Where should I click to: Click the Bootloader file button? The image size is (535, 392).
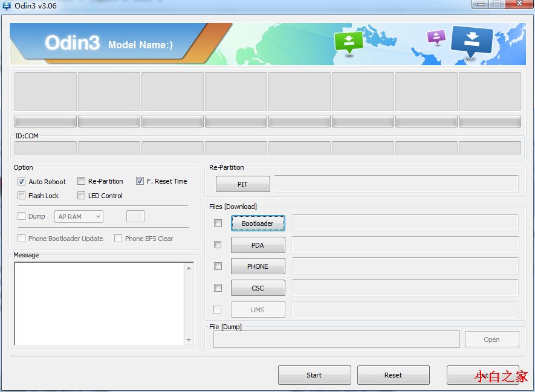pyautogui.click(x=258, y=223)
